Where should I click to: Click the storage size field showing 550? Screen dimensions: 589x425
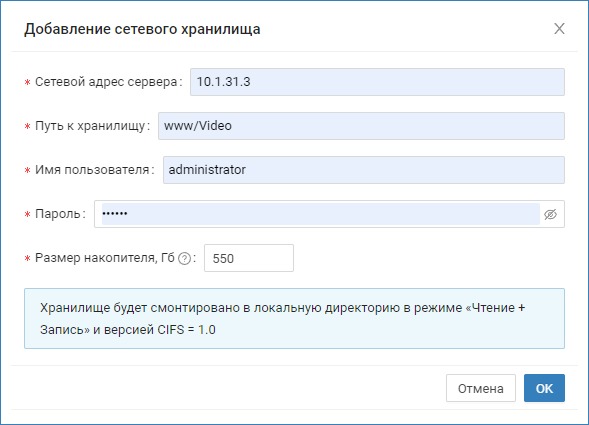tap(249, 258)
